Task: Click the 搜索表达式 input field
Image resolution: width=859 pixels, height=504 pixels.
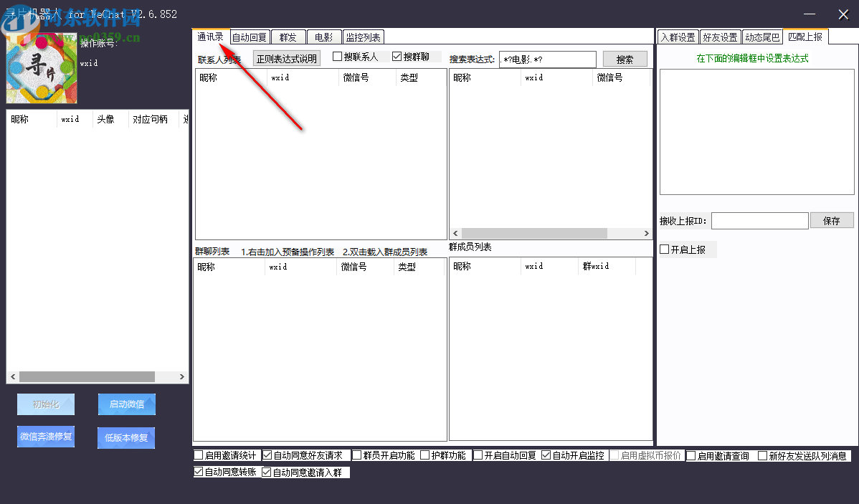Action: pos(548,60)
